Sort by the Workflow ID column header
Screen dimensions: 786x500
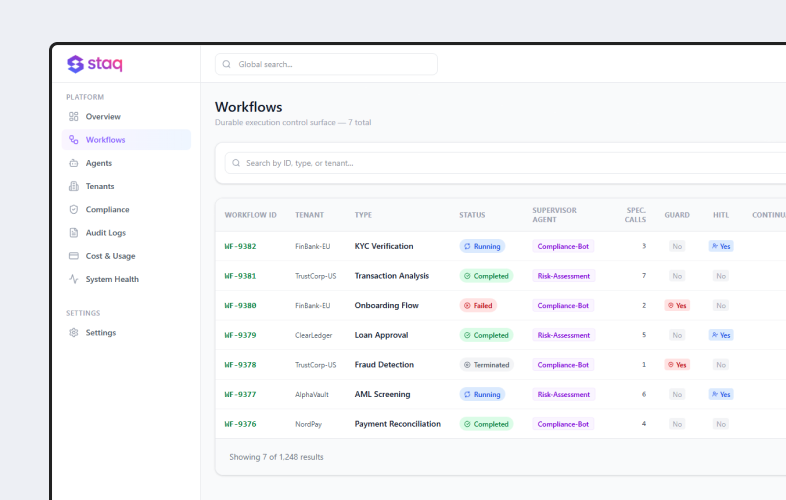coord(251,215)
